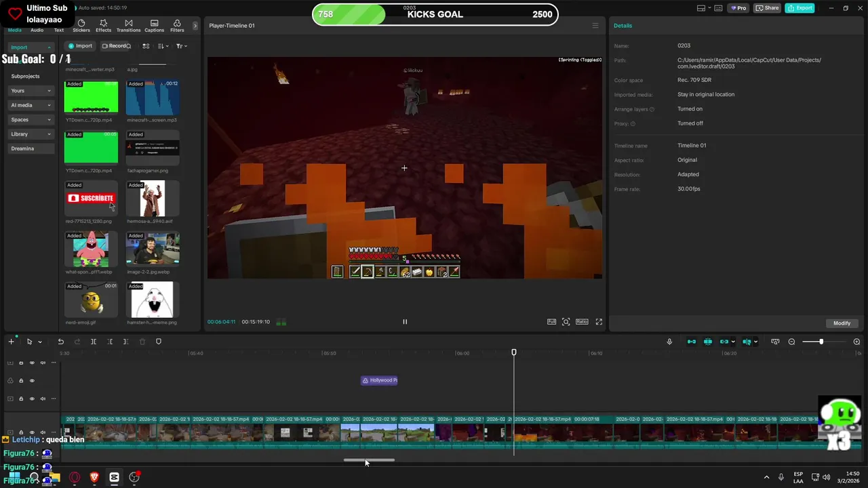The height and width of the screenshot is (488, 868).
Task: Open the Details tab
Action: (623, 26)
